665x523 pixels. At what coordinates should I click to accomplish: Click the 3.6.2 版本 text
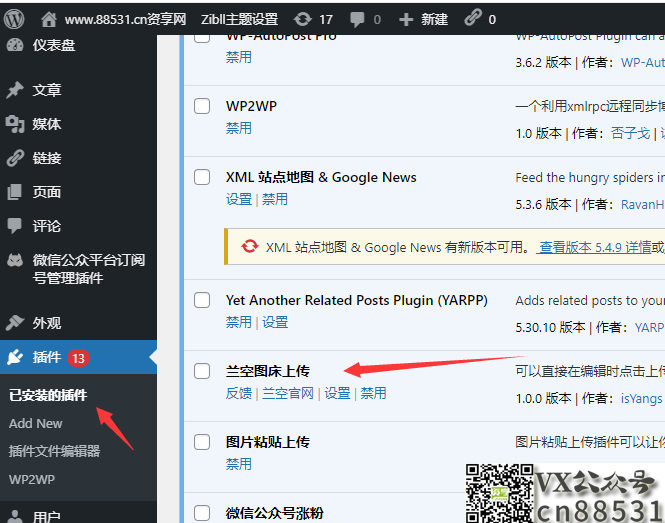[x=543, y=62]
